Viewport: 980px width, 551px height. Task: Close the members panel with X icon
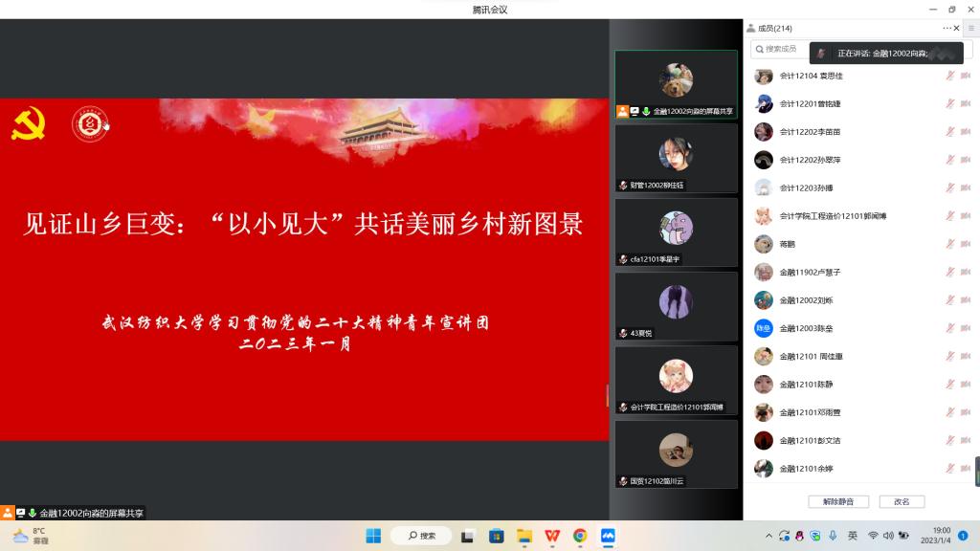pyautogui.click(x=956, y=28)
